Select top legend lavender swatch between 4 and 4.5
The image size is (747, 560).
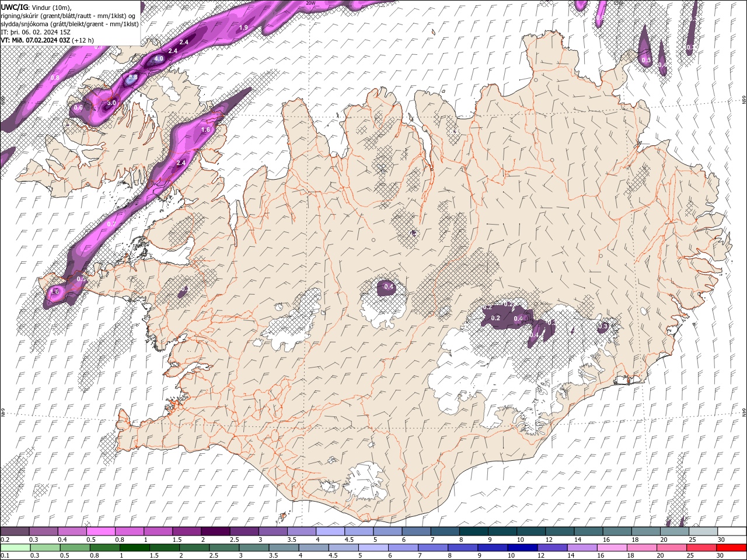coord(330,531)
